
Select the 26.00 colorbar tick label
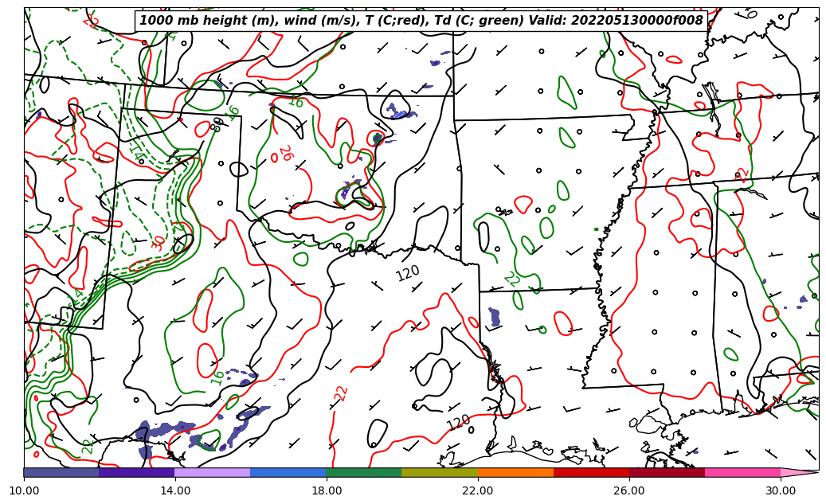pos(629,490)
